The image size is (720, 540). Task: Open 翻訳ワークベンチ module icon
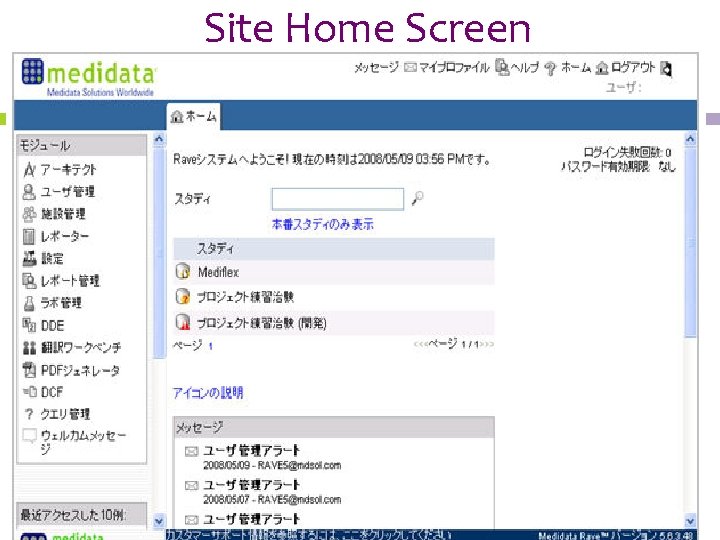click(29, 347)
